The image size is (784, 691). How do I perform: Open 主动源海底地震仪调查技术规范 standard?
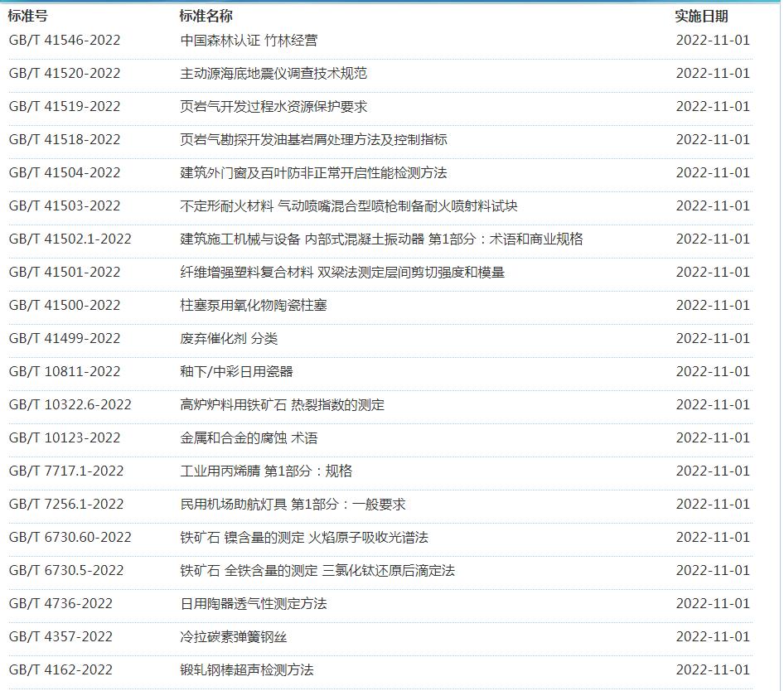[x=273, y=73]
